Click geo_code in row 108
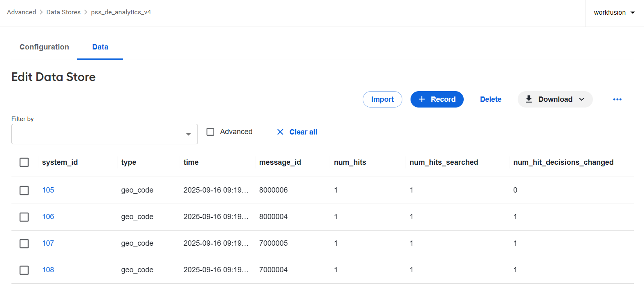Viewport: 644px width, 287px height. tap(137, 270)
